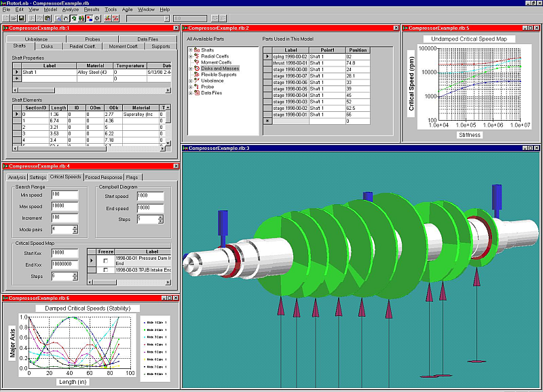Click the zoom view toolbar icon
This screenshot has width=543, height=392.
pyautogui.click(x=58, y=18)
